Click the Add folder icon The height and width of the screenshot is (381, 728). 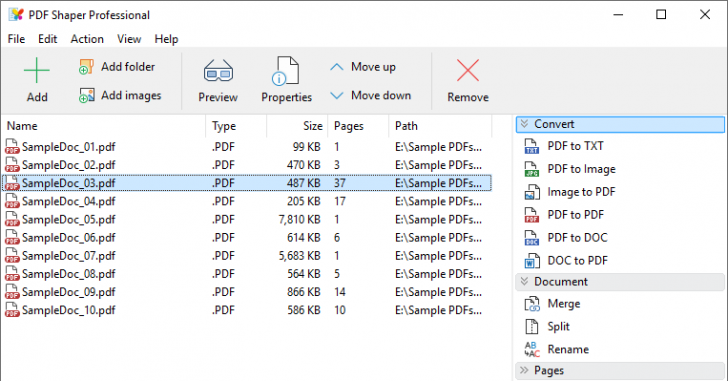point(86,67)
